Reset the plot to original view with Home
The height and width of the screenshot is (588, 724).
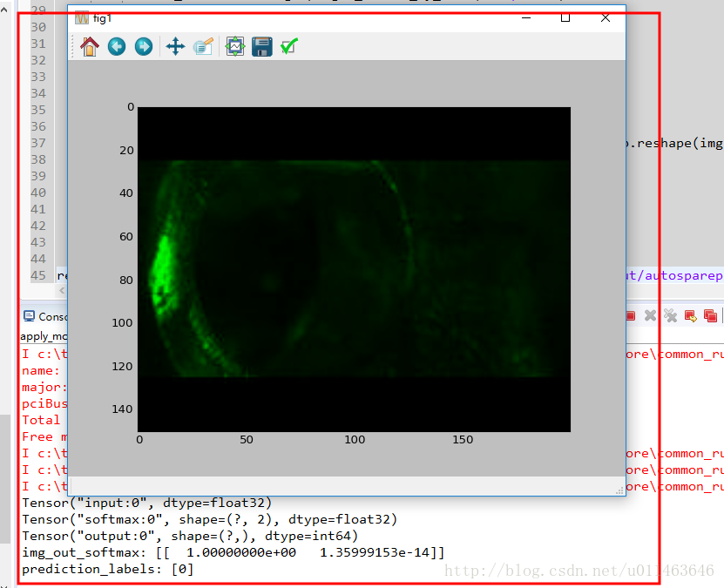90,47
